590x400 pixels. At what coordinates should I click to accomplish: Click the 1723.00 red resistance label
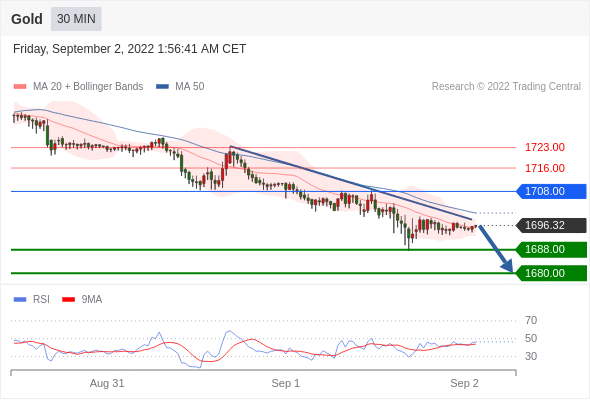coord(545,147)
